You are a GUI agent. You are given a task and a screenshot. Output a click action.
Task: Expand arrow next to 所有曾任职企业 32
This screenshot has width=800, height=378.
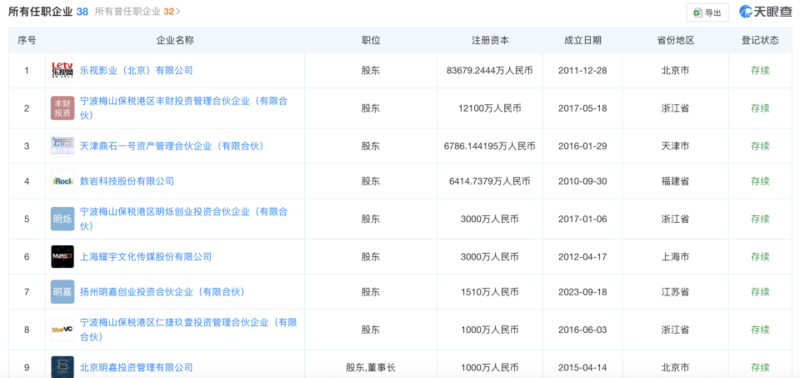(178, 12)
